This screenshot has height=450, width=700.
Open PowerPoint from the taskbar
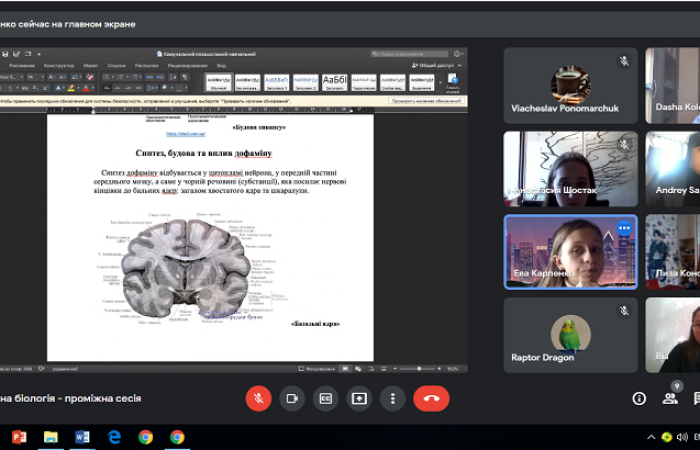(x=18, y=437)
